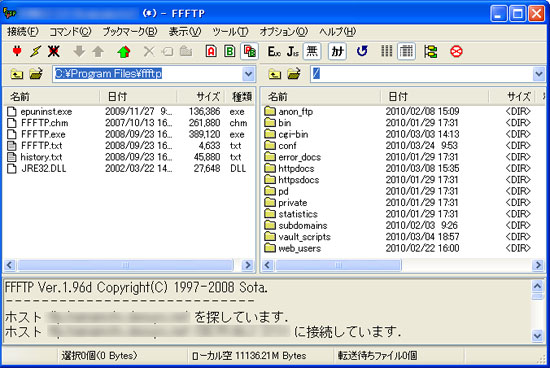
Task: Select Binary transfer mode (B icon)
Action: click(230, 52)
